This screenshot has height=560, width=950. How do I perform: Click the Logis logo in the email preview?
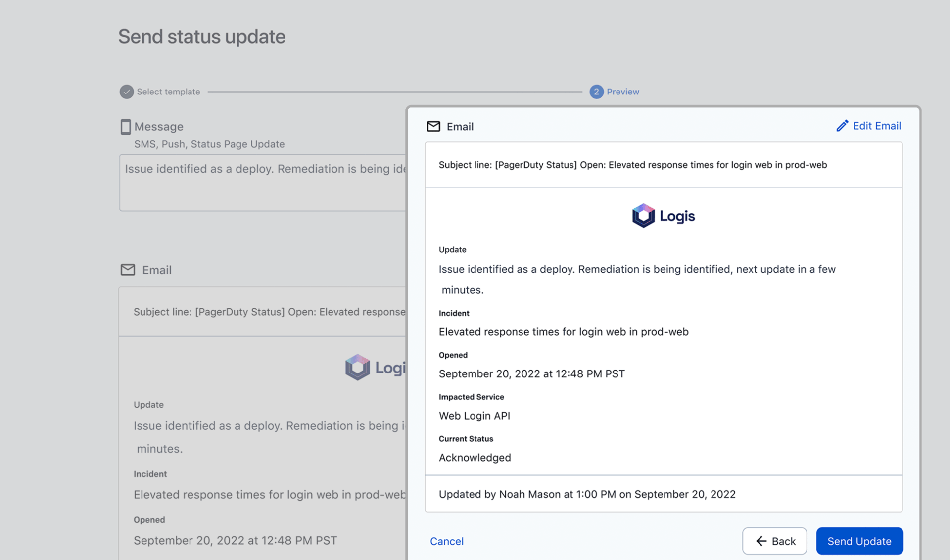click(663, 215)
